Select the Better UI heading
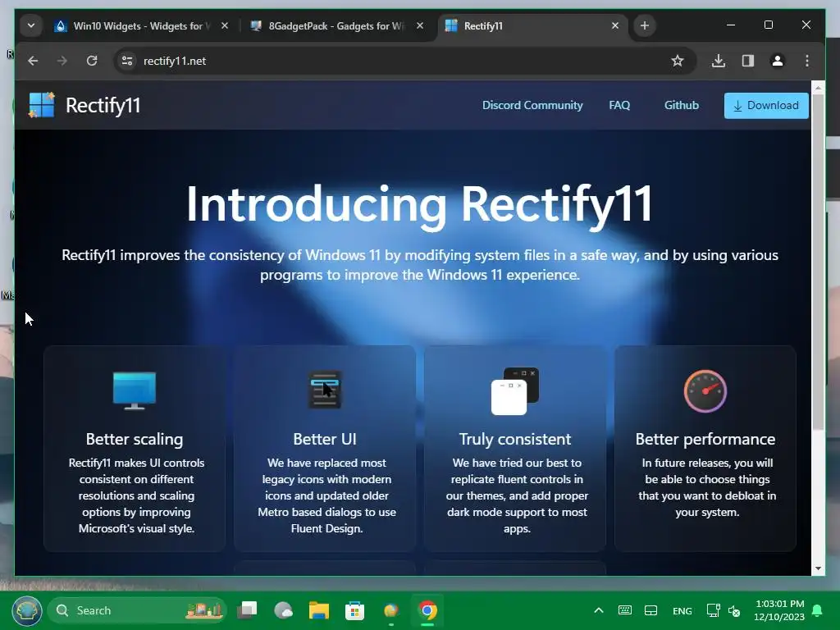The height and width of the screenshot is (630, 840). pos(325,440)
